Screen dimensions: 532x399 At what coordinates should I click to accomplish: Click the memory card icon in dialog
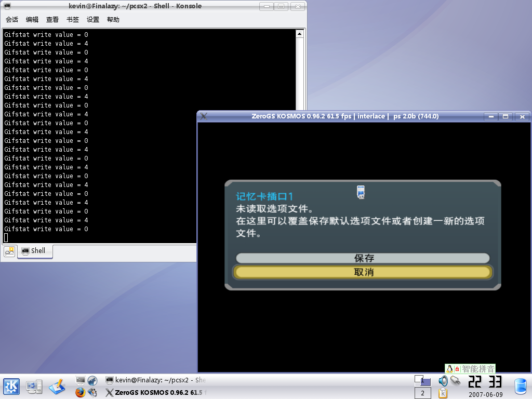point(361,192)
